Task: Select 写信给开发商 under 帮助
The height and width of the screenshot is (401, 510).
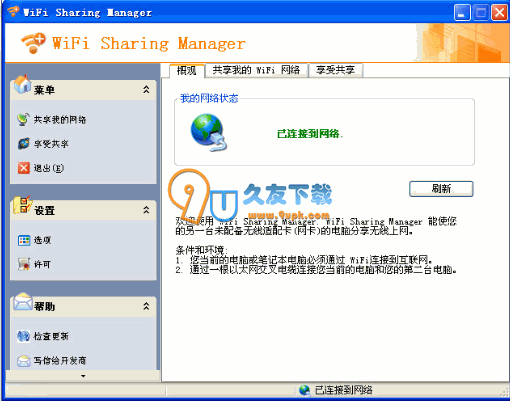Action: coord(60,360)
